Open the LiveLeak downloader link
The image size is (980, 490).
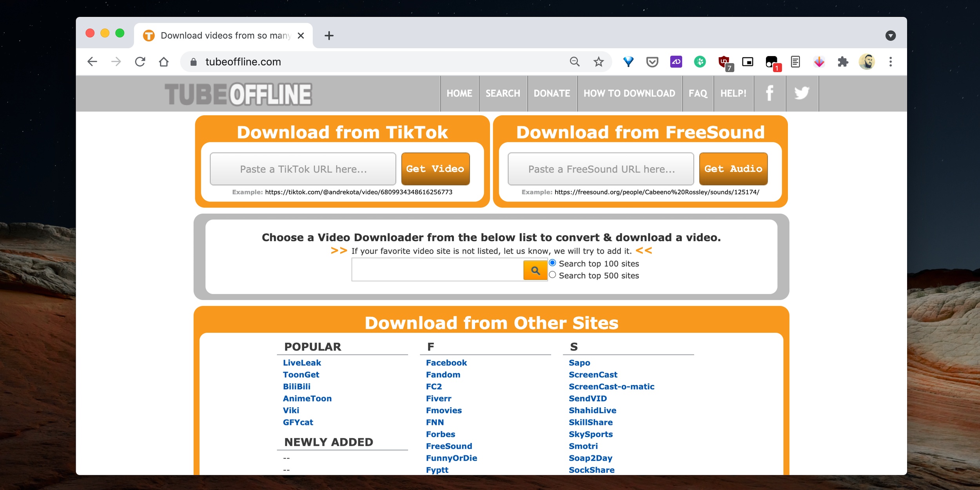click(302, 363)
